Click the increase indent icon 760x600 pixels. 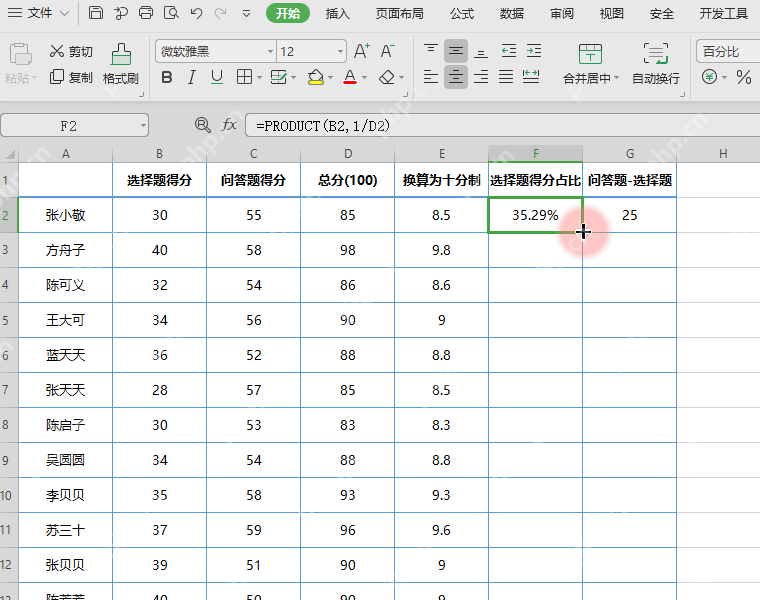[534, 51]
